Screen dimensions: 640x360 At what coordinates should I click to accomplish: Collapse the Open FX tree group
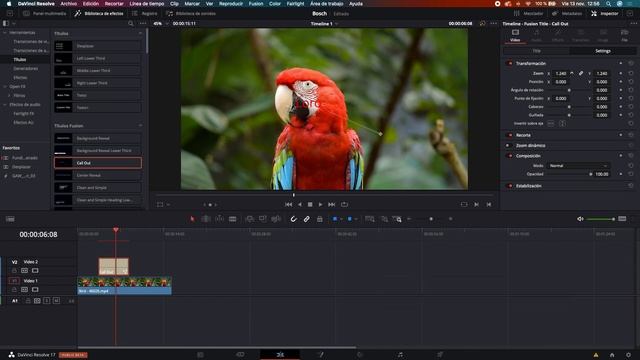[5, 87]
